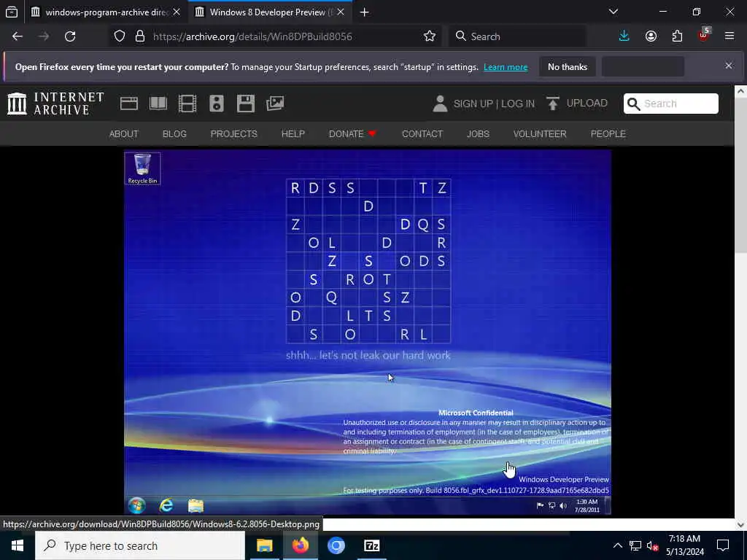Open the extensions puzzle icon
This screenshot has width=747, height=560.
[677, 36]
